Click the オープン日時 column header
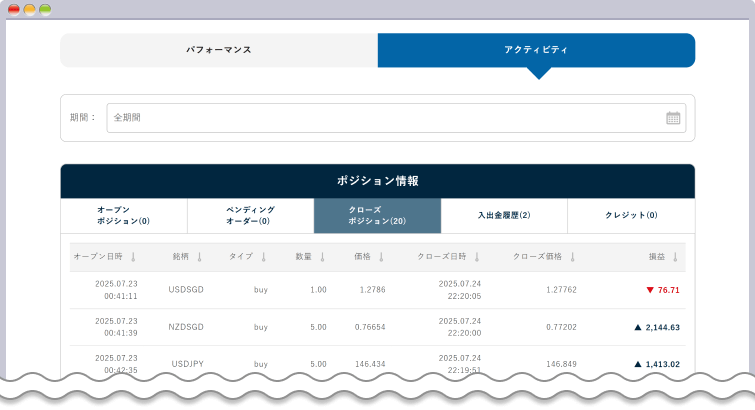The width and height of the screenshot is (755, 410). 98,257
